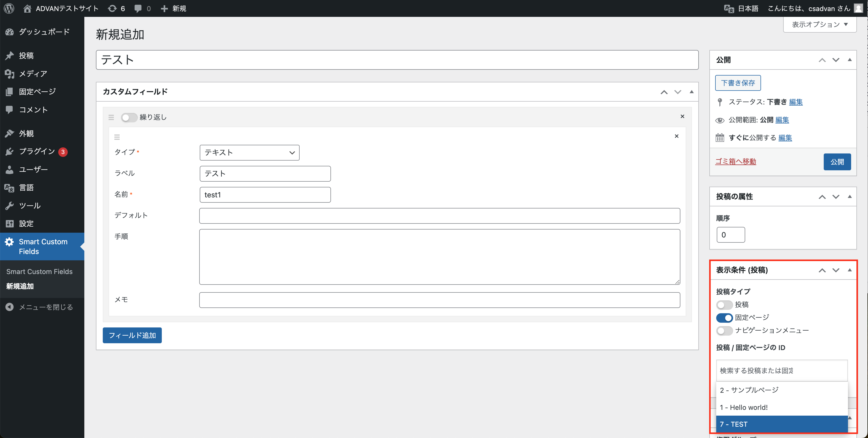Image resolution: width=868 pixels, height=438 pixels.
Task: Click the comments bubble icon in admin bar
Action: pos(138,8)
